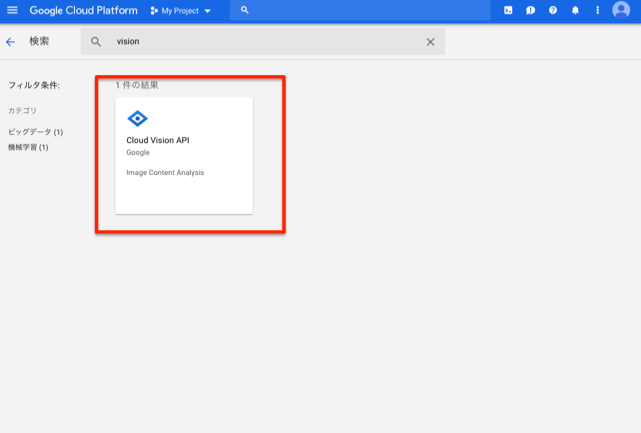Screen dimensions: 641x433
Task: Clear the vision search with X
Action: (430, 42)
